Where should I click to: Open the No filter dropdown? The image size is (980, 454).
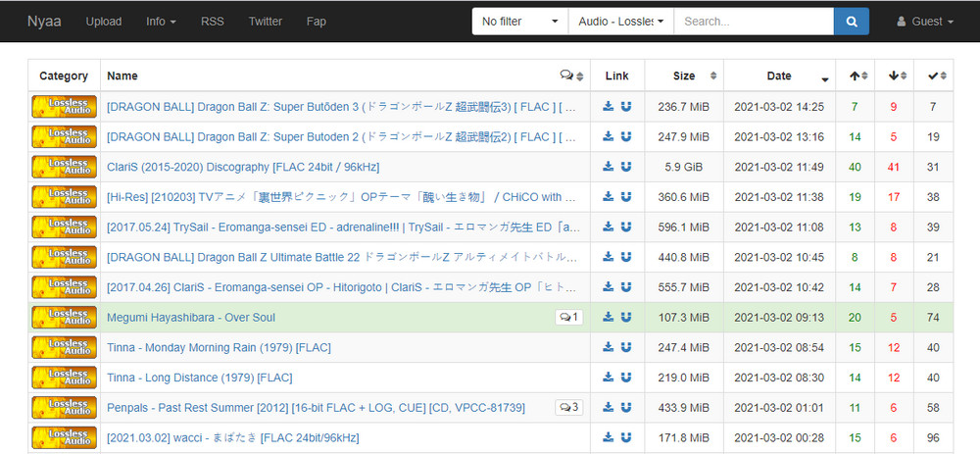click(x=519, y=22)
